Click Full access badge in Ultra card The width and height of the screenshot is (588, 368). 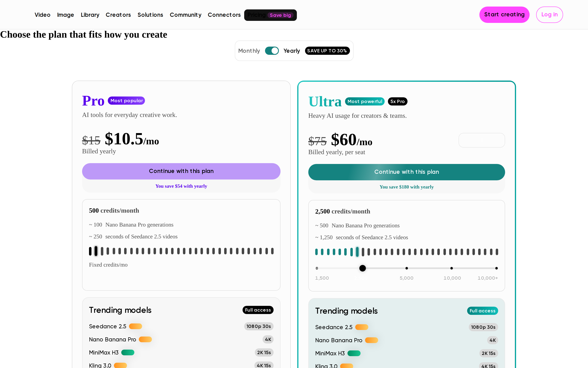482,311
